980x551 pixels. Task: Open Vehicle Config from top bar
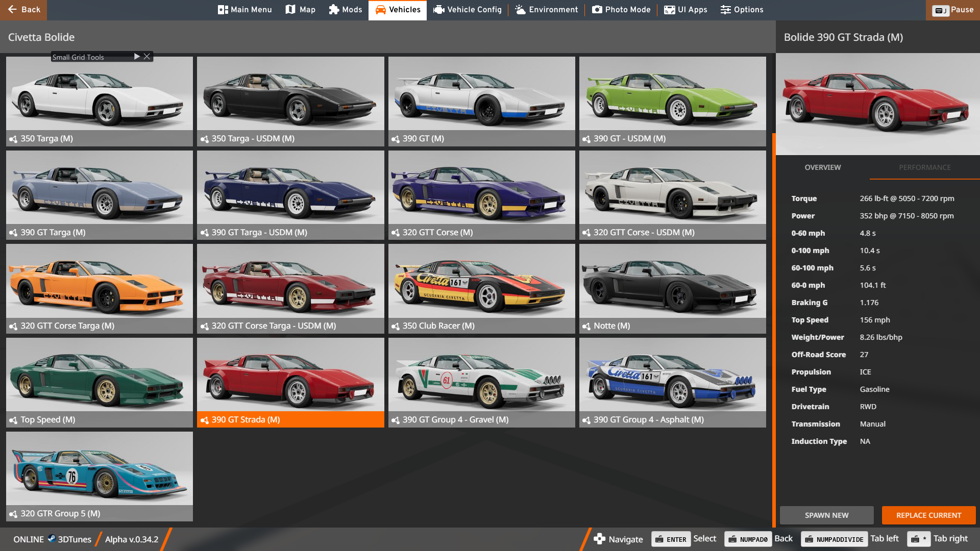click(x=467, y=10)
